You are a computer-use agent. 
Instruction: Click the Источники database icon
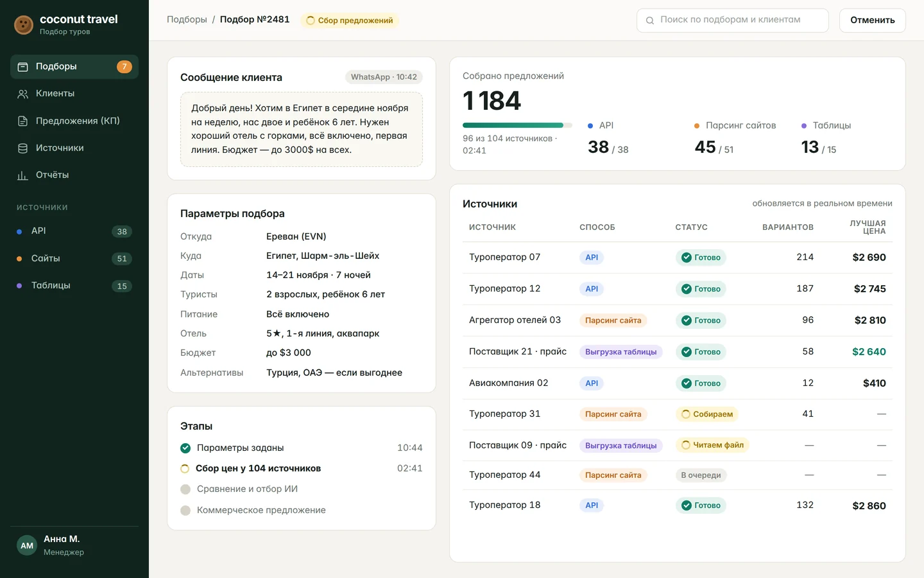[x=22, y=148]
